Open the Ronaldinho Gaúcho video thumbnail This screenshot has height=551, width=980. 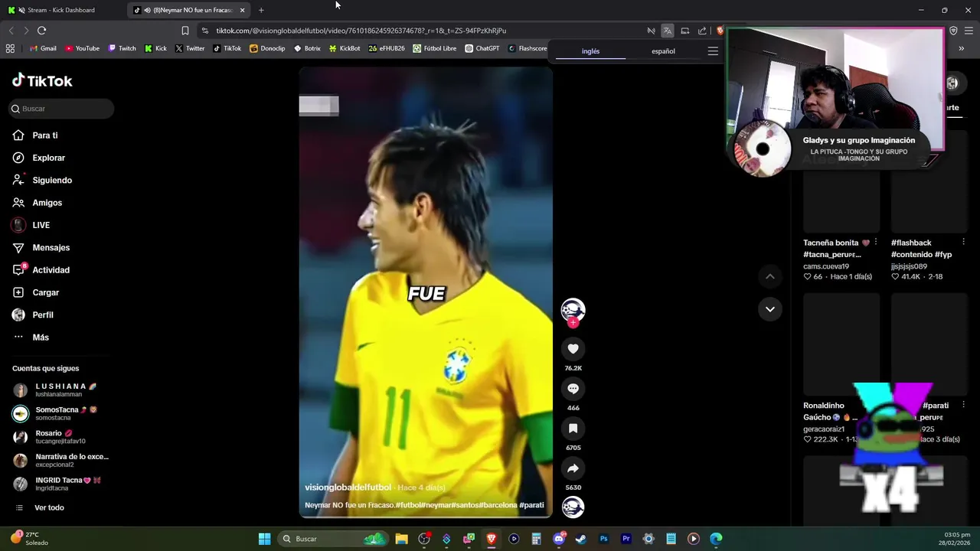[x=841, y=344]
